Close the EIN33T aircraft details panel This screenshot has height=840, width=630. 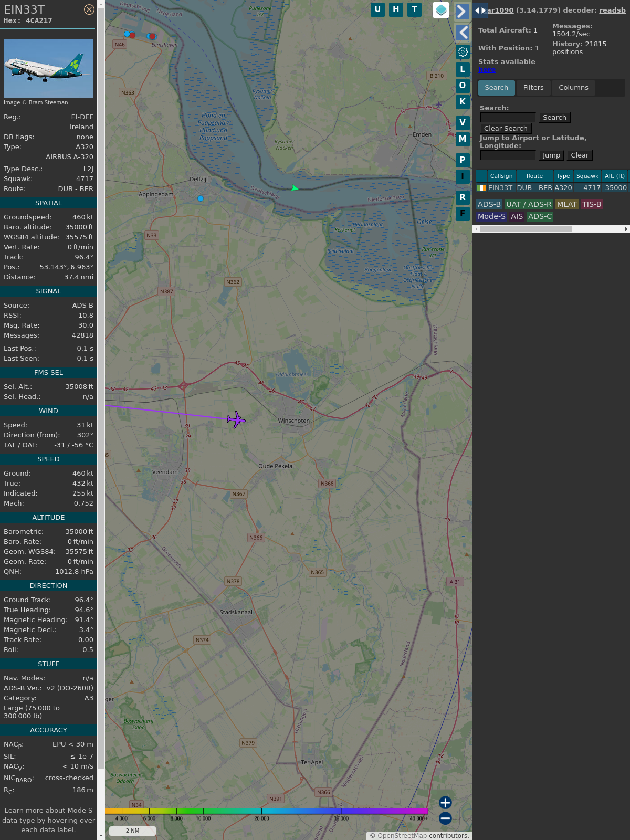coord(89,9)
